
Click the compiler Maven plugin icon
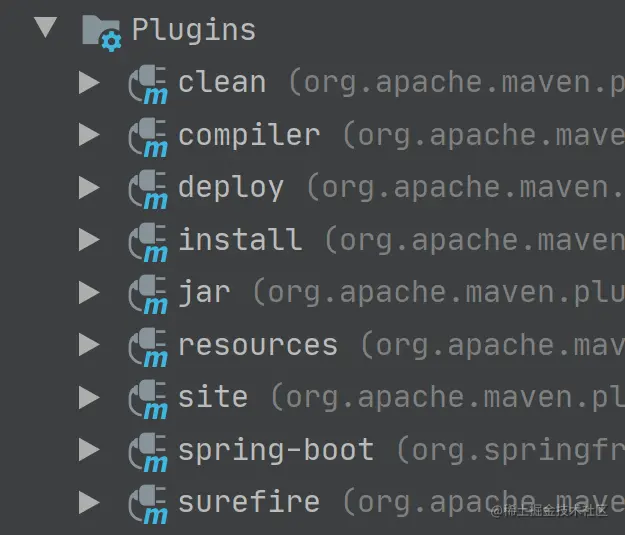pos(148,137)
